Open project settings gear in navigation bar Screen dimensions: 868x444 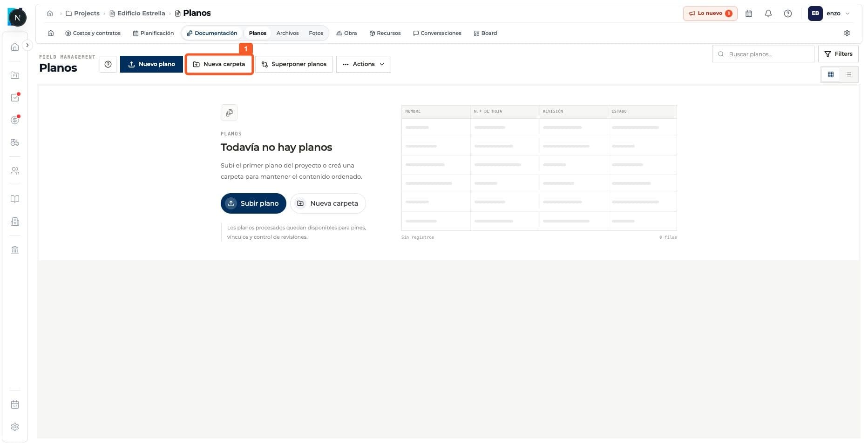click(847, 33)
